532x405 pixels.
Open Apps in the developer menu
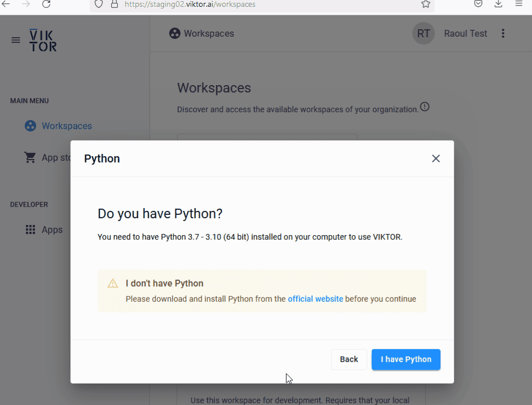52,230
